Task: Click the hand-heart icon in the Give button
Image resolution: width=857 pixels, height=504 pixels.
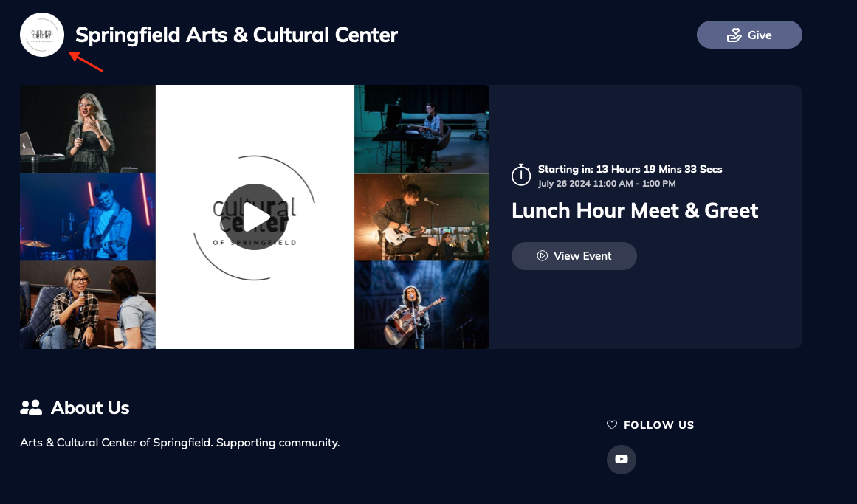Action: pos(734,35)
